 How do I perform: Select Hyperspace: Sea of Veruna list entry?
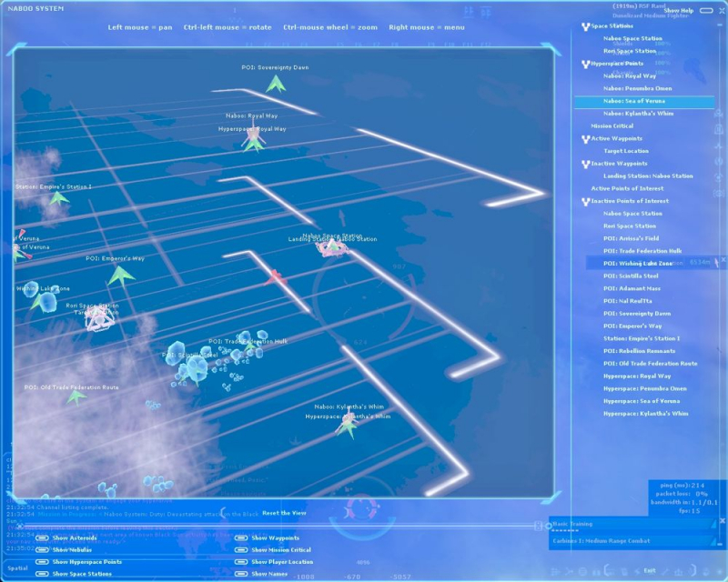point(642,401)
